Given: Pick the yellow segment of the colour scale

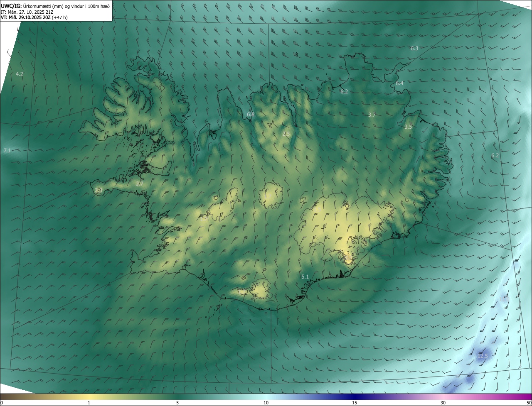Looking at the screenshot, I should click(89, 396).
